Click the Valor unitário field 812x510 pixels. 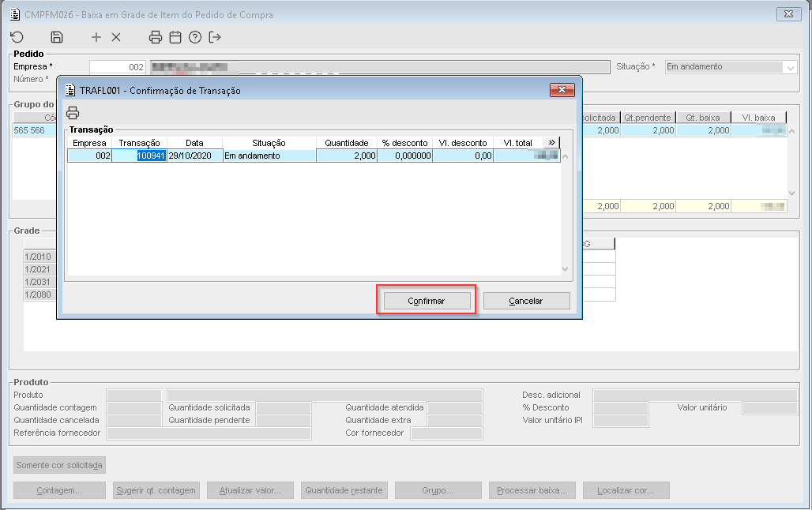click(x=769, y=408)
